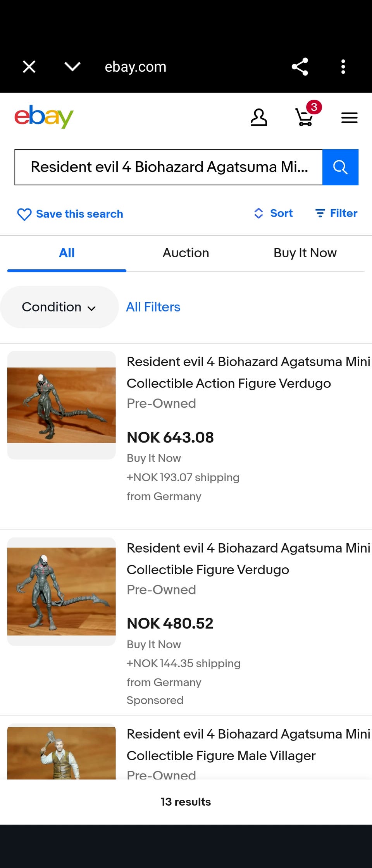Open the account profile icon

point(259,117)
